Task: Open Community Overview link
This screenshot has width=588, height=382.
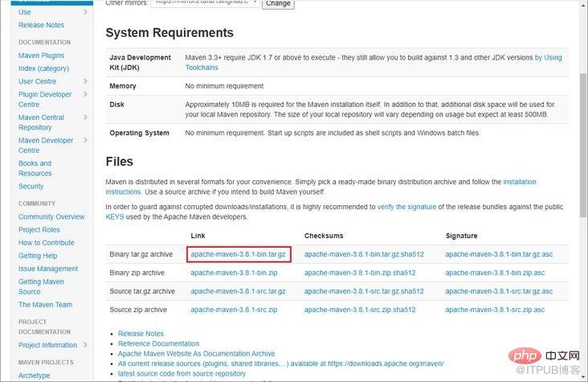Action: (x=51, y=216)
